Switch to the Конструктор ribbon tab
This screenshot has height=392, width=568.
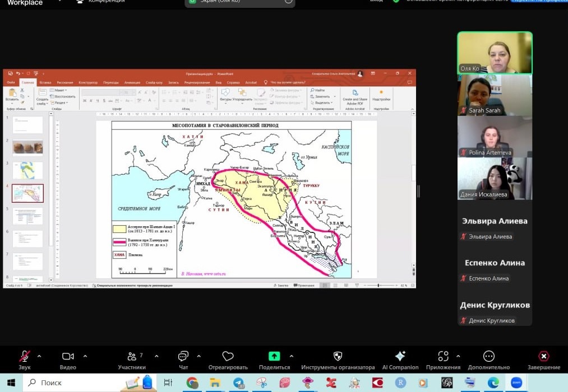tap(87, 82)
